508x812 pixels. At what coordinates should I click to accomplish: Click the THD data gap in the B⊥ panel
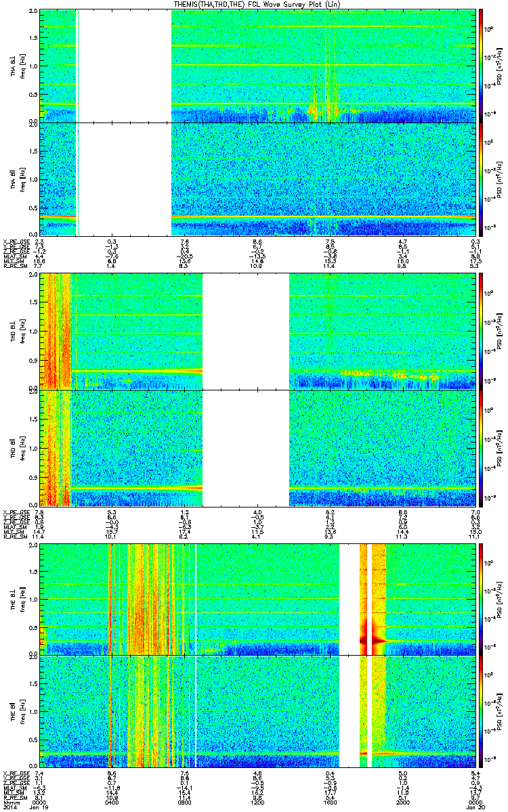[x=246, y=330]
